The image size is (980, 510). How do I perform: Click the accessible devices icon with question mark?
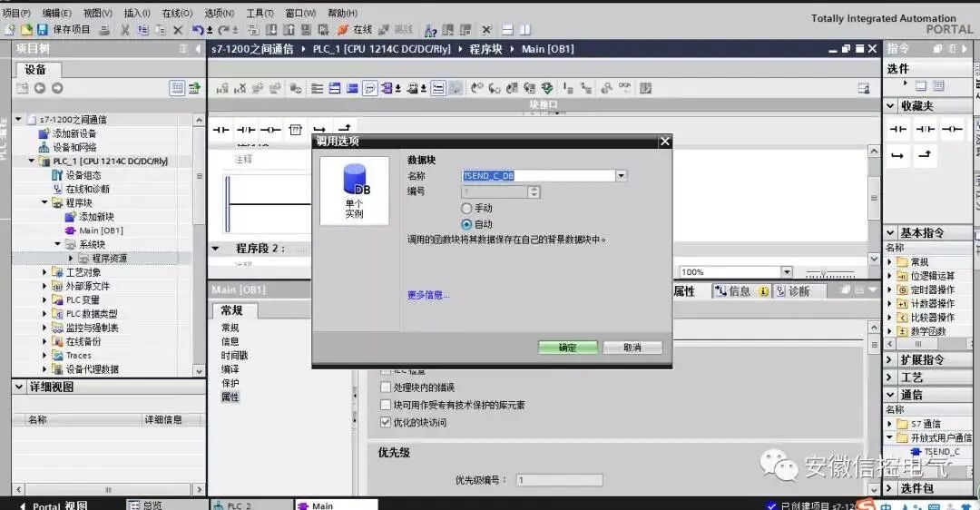431,29
